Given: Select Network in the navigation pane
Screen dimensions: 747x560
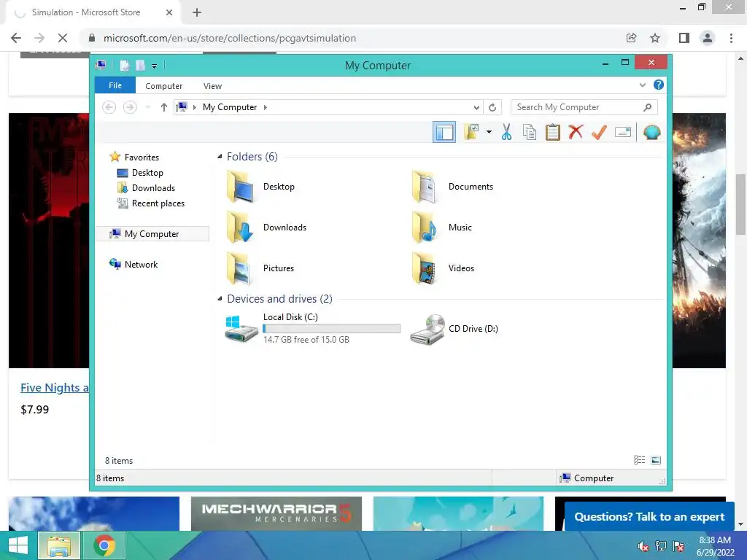Looking at the screenshot, I should 141,264.
